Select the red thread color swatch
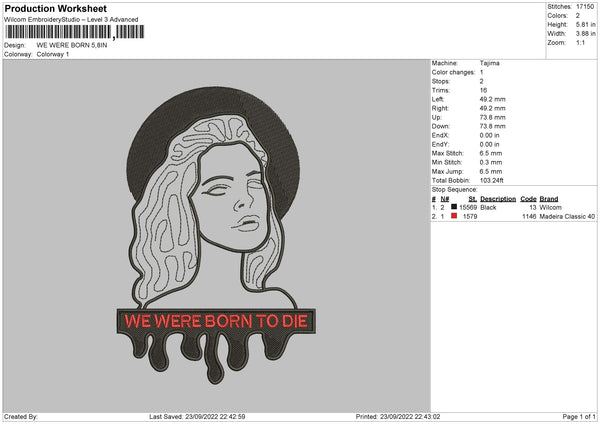This screenshot has height=424, width=600. coord(454,216)
